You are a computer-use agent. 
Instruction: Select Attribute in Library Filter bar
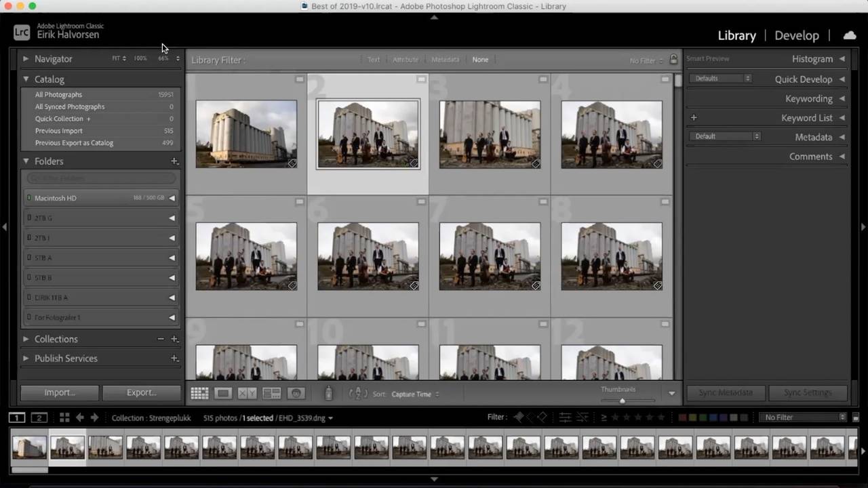tap(406, 60)
